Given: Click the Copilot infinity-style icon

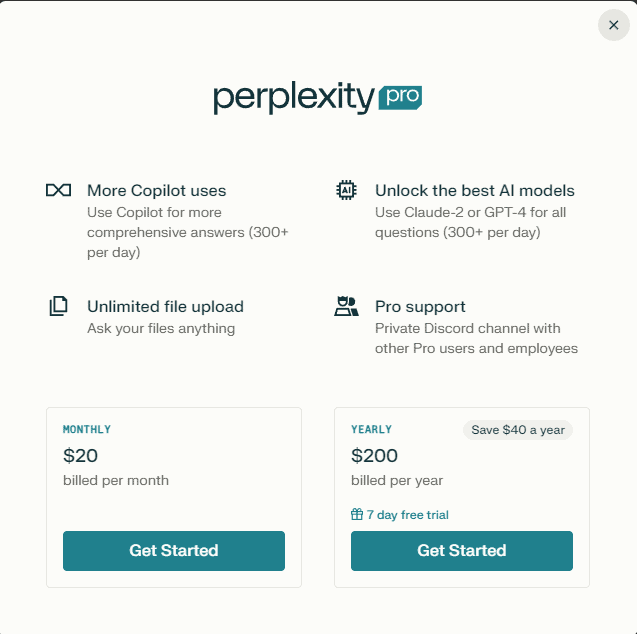Looking at the screenshot, I should (x=58, y=190).
